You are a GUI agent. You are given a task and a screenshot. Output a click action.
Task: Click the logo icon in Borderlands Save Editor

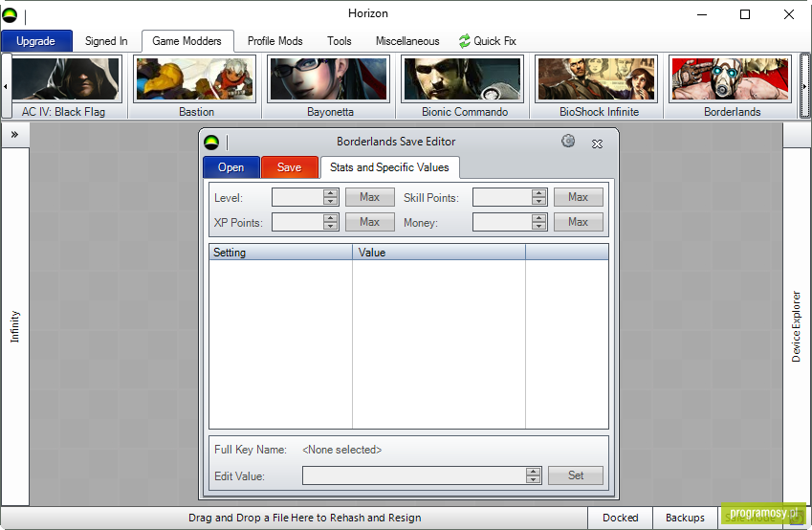pyautogui.click(x=211, y=142)
